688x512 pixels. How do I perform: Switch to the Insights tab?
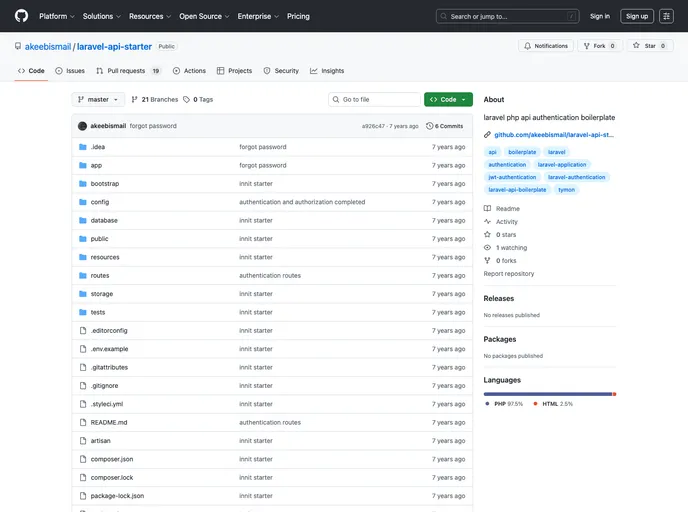tap(327, 71)
